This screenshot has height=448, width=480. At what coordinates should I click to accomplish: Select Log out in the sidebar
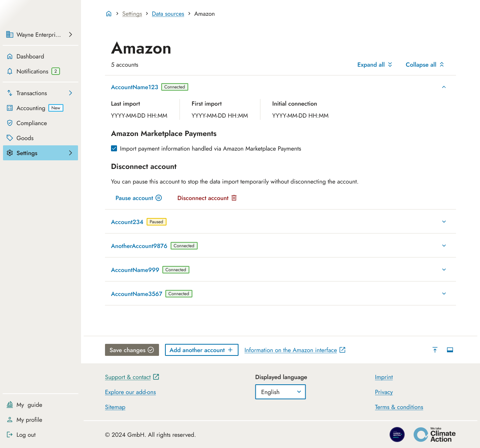(40, 435)
